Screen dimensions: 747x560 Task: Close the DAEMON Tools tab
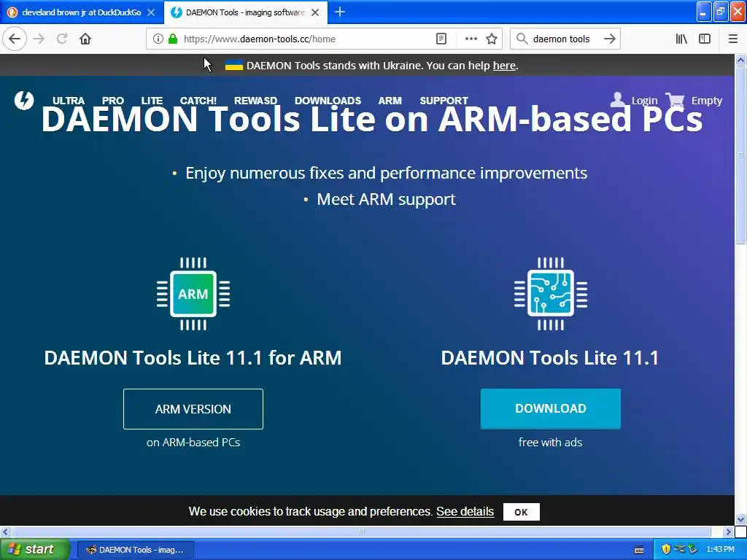pyautogui.click(x=315, y=13)
